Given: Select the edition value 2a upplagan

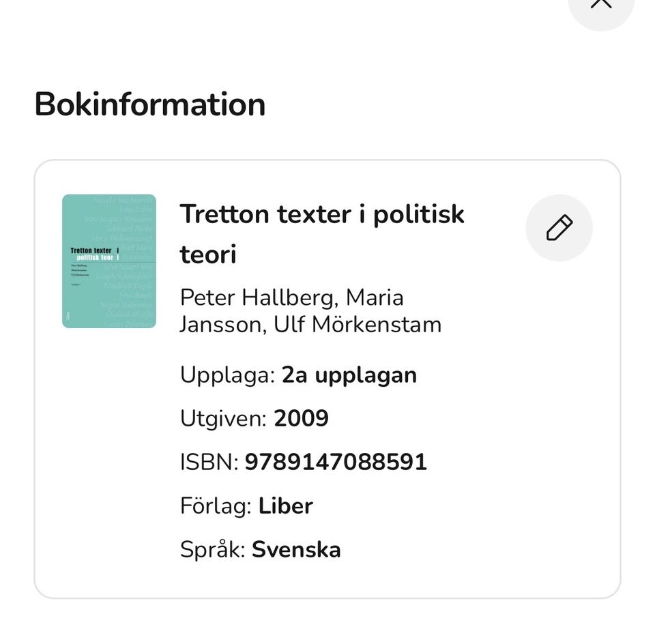Looking at the screenshot, I should (349, 375).
